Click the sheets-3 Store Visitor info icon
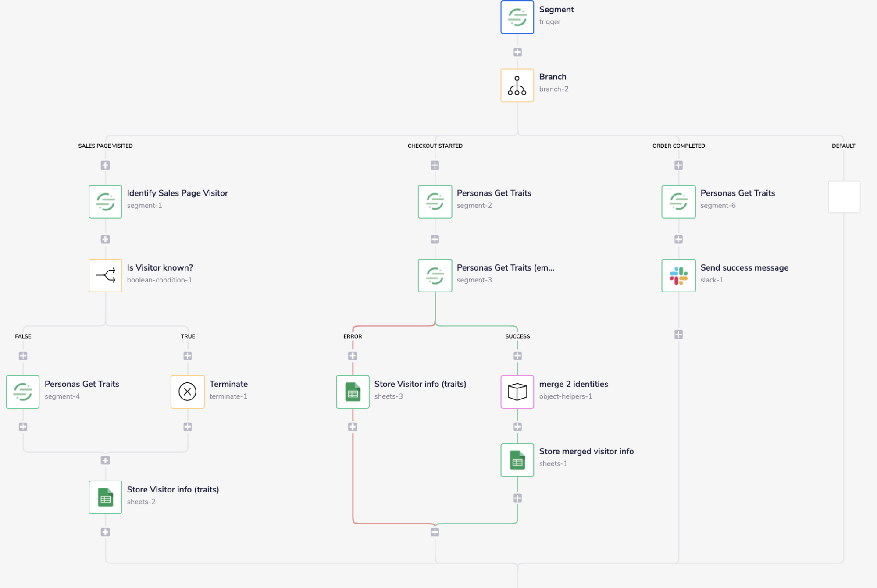The image size is (877, 588). pyautogui.click(x=353, y=392)
